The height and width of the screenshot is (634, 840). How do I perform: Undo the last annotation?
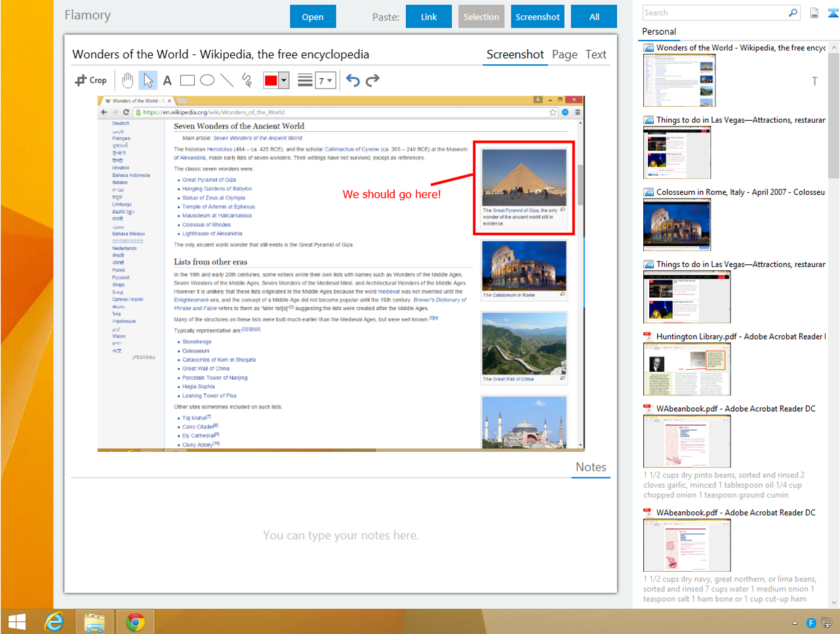(x=353, y=80)
